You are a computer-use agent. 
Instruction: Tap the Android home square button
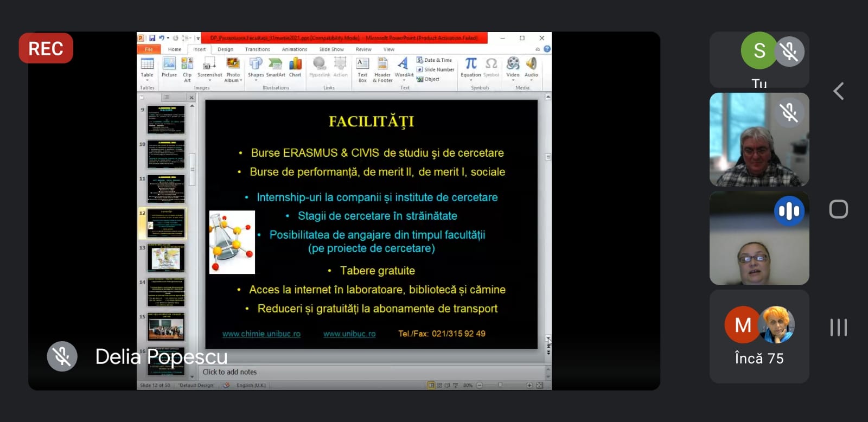(839, 209)
